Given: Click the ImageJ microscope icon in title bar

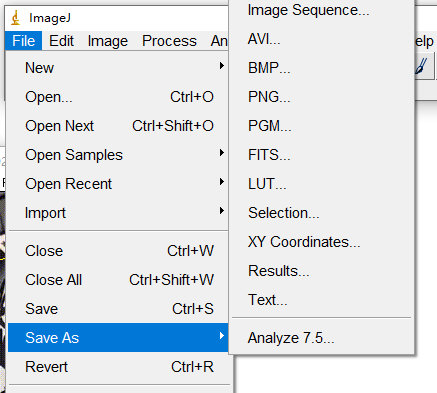Looking at the screenshot, I should click(x=15, y=18).
